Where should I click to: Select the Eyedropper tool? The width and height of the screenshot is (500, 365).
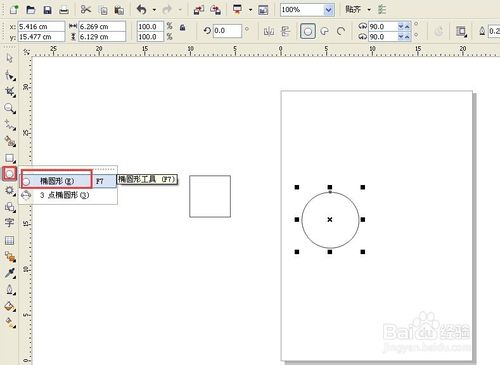pos(10,273)
